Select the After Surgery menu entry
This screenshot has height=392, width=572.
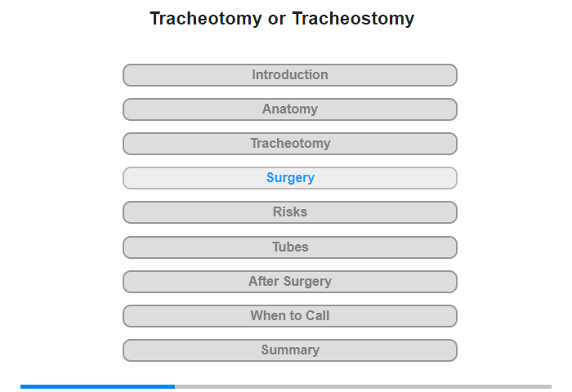click(x=290, y=282)
